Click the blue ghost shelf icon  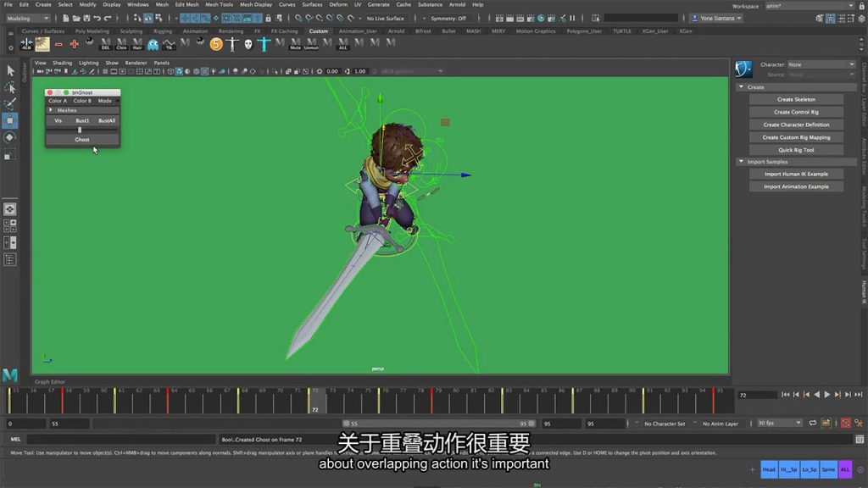[x=153, y=44]
